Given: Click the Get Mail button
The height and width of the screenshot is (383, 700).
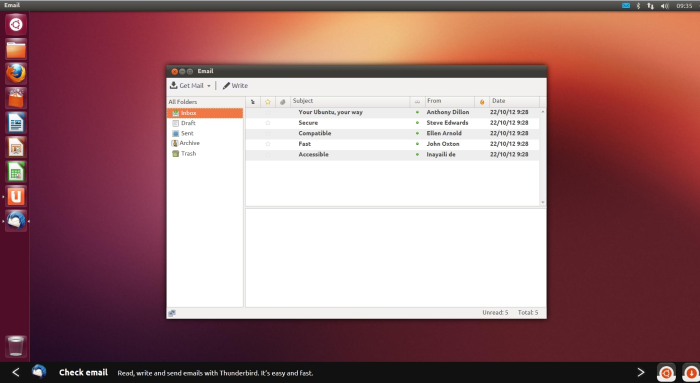Looking at the screenshot, I should [x=187, y=85].
